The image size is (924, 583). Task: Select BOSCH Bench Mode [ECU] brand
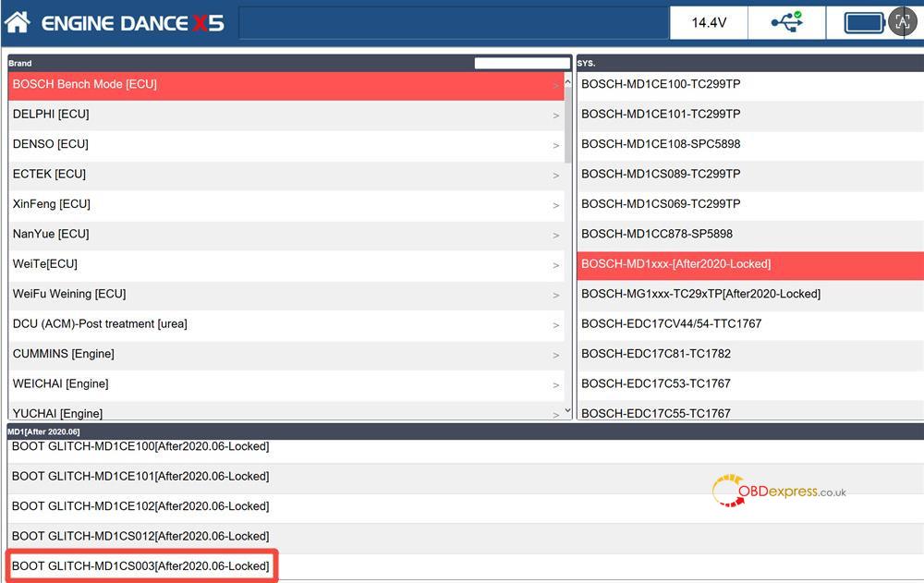point(286,86)
